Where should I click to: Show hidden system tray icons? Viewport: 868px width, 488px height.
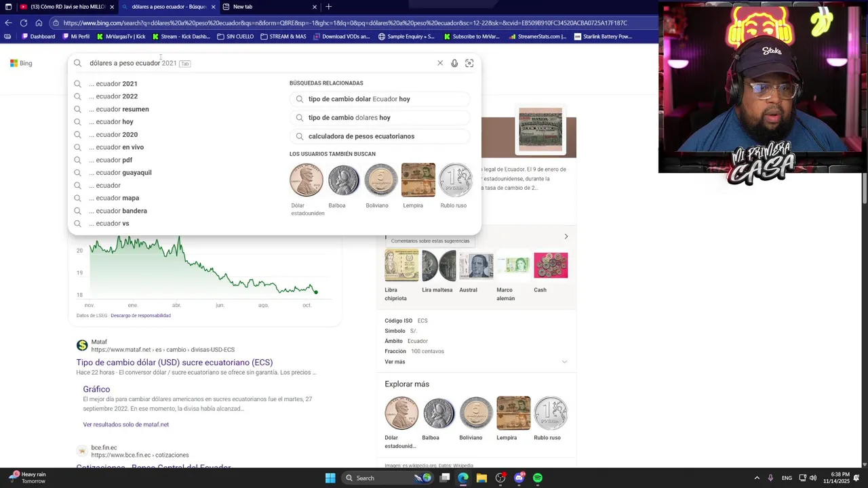[x=757, y=478]
